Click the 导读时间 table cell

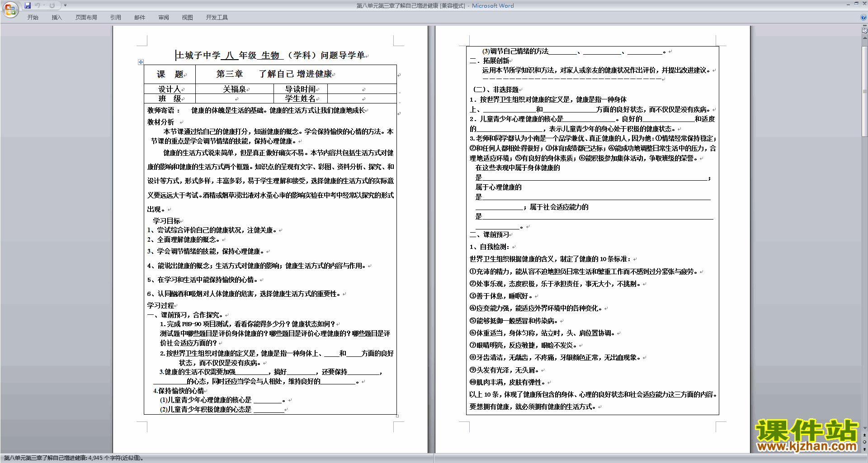coord(301,89)
